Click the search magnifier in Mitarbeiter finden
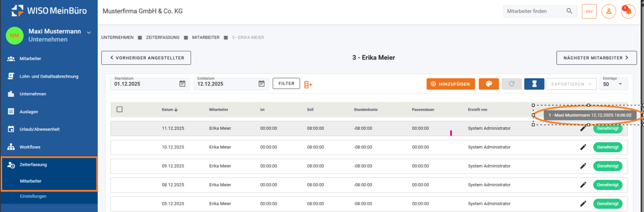The image size is (644, 212). pyautogui.click(x=569, y=11)
